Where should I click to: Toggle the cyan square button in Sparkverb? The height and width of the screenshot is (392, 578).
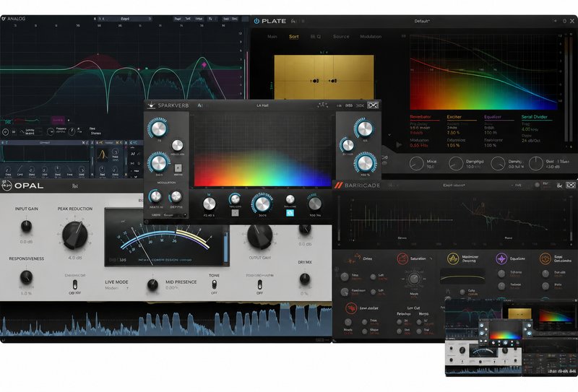tap(290, 212)
